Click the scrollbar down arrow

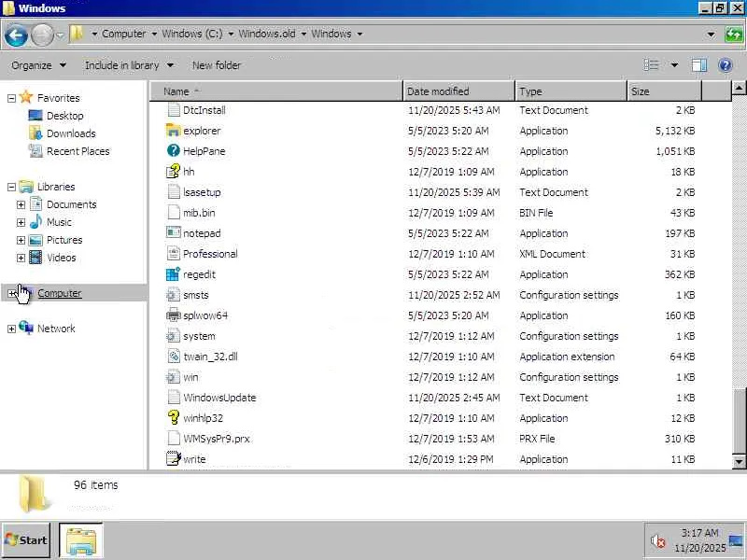click(x=739, y=461)
